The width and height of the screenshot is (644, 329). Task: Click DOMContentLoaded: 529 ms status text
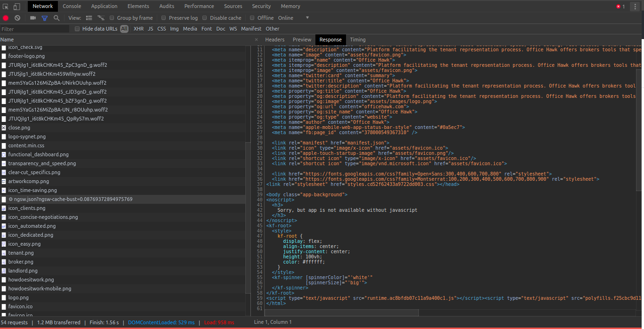coord(161,322)
